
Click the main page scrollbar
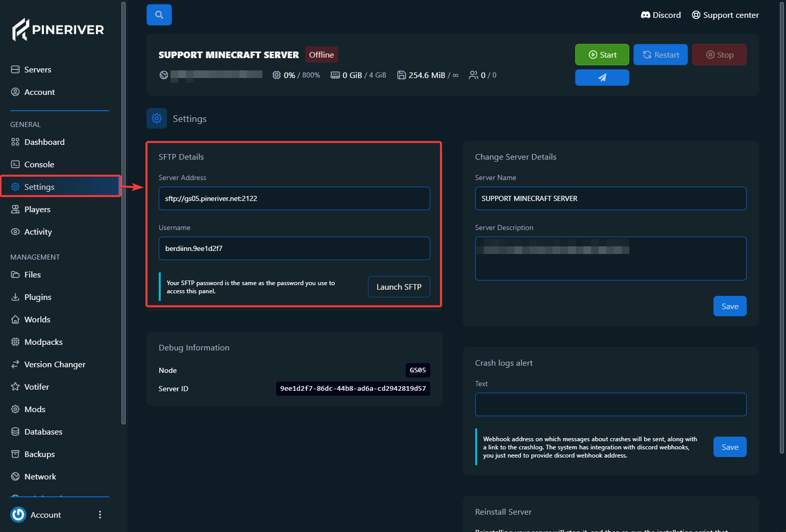(x=782, y=227)
